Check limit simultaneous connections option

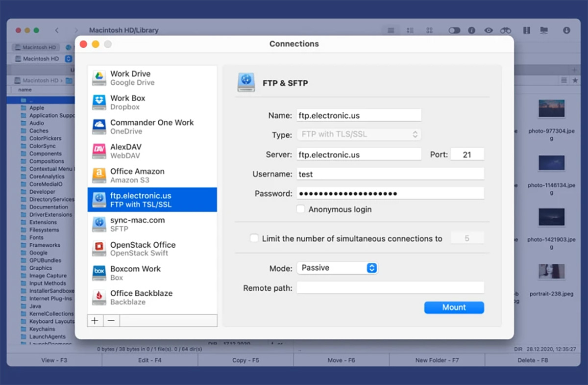tap(254, 238)
